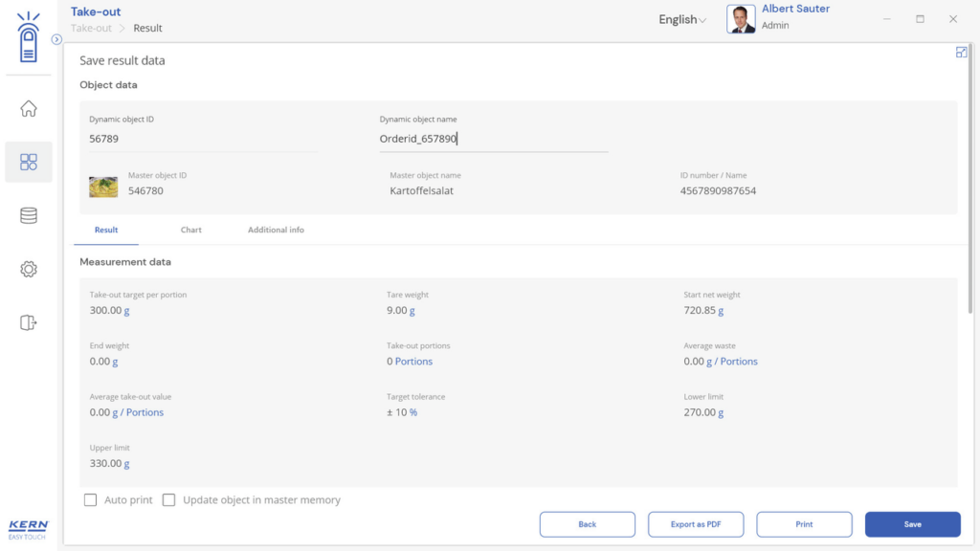Click Take-out target value 300.00 g
The height and width of the screenshot is (551, 980).
pyautogui.click(x=109, y=311)
